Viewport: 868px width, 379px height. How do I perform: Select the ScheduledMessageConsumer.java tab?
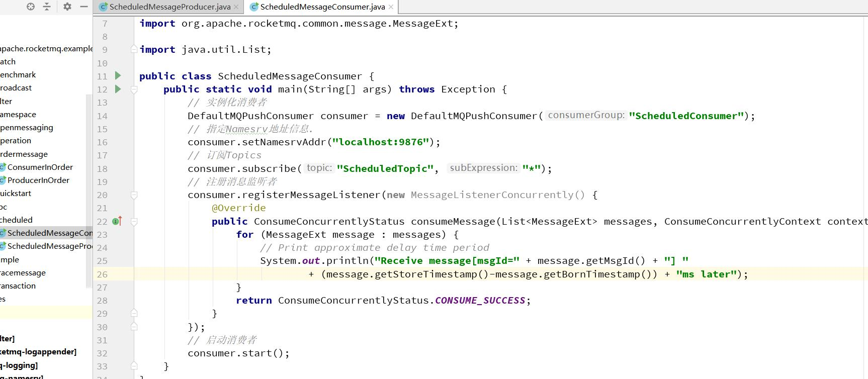coord(322,7)
